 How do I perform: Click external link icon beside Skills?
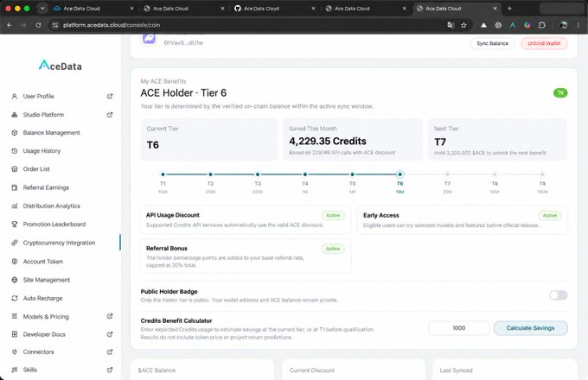pos(110,370)
